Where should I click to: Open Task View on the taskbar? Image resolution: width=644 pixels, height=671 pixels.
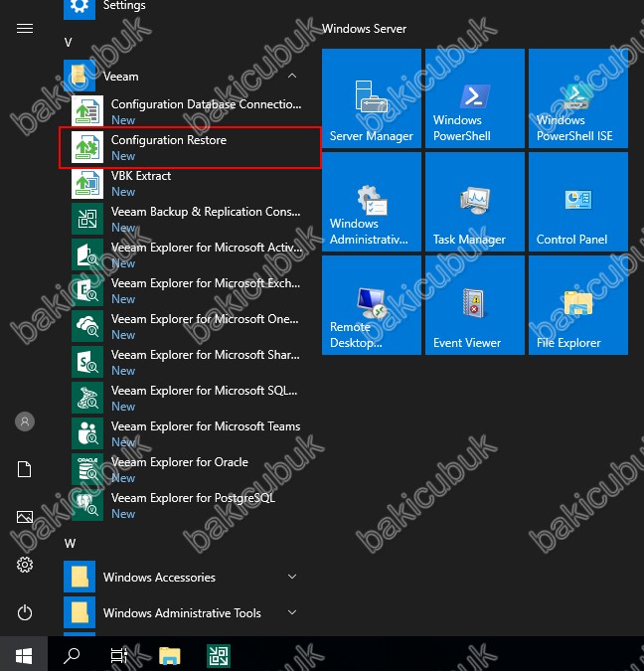(x=119, y=656)
